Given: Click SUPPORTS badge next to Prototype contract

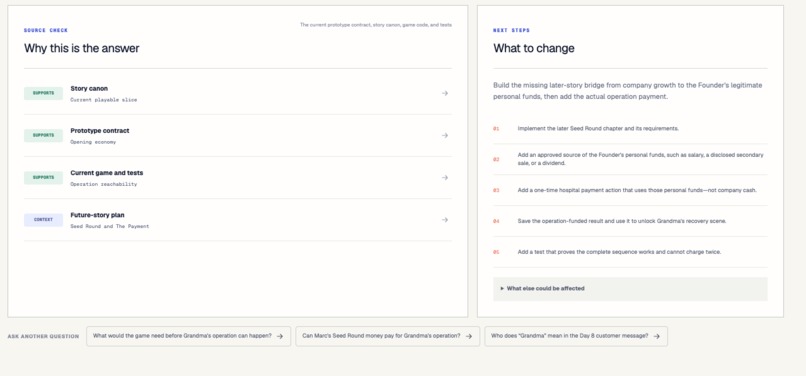Looking at the screenshot, I should tap(43, 136).
